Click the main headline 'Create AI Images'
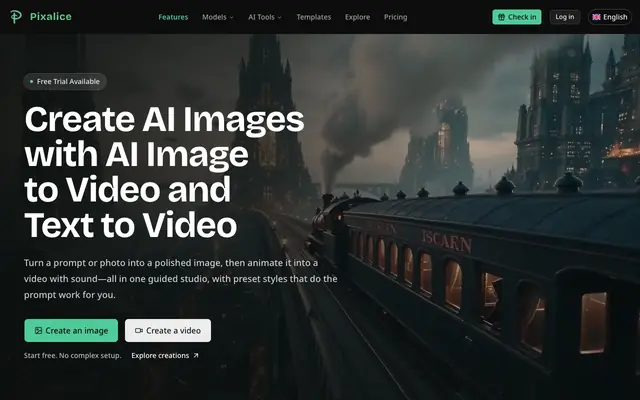The width and height of the screenshot is (640, 400). click(164, 120)
